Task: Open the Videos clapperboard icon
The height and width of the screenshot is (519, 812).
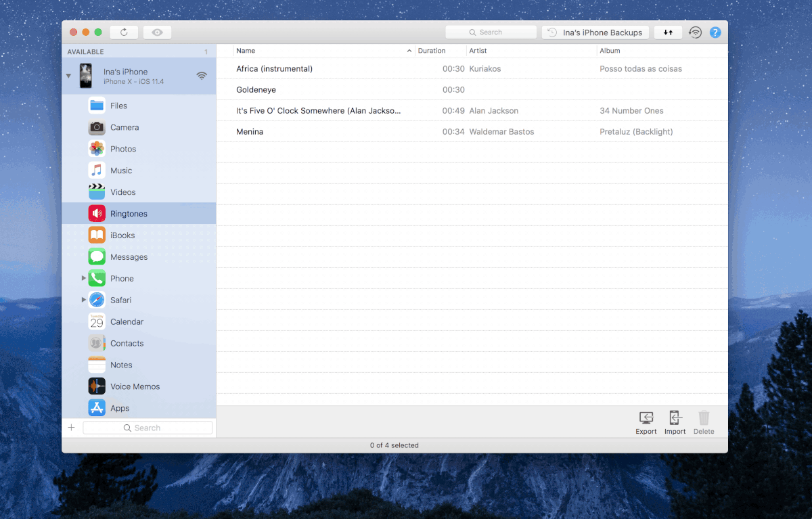Action: point(97,192)
